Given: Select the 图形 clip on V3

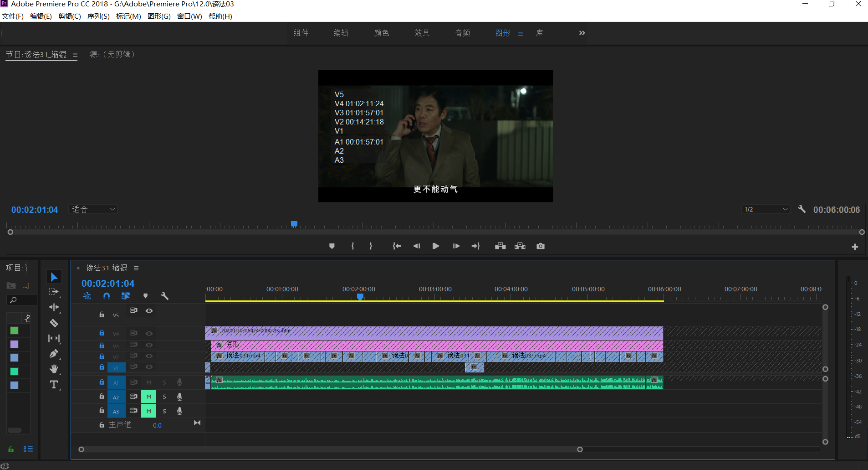Looking at the screenshot, I should point(436,345).
